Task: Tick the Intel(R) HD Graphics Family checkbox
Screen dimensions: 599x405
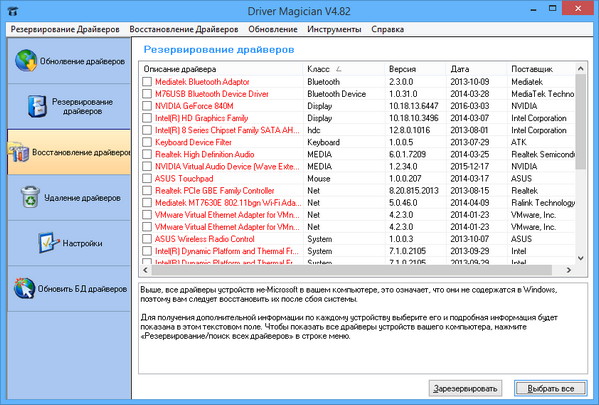Action: 147,118
